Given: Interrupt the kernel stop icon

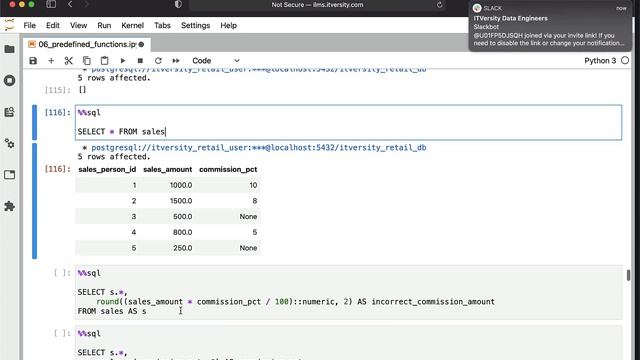Looking at the screenshot, I should point(140,61).
